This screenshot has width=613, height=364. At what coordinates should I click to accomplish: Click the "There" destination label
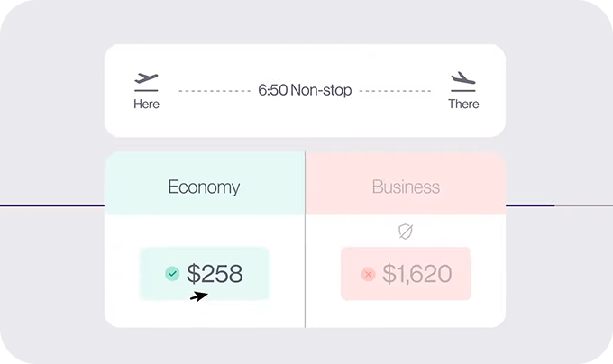click(x=463, y=104)
